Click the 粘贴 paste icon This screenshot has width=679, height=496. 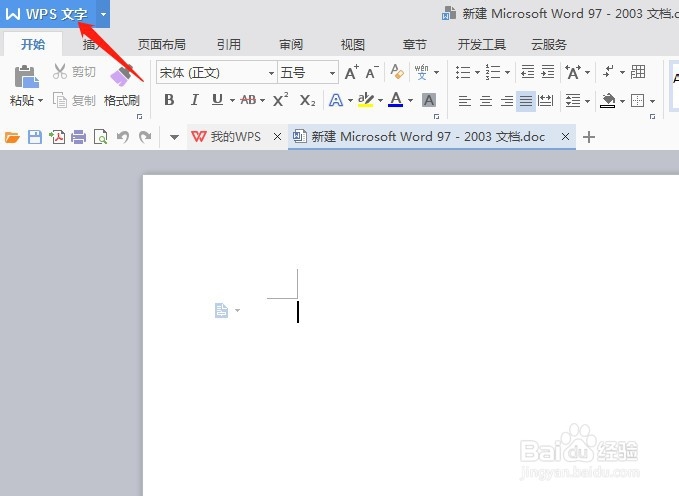click(26, 77)
